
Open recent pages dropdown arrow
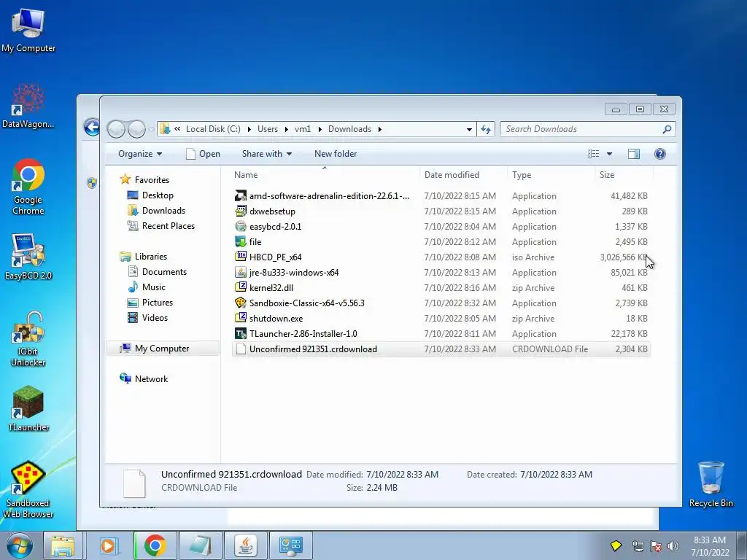151,129
